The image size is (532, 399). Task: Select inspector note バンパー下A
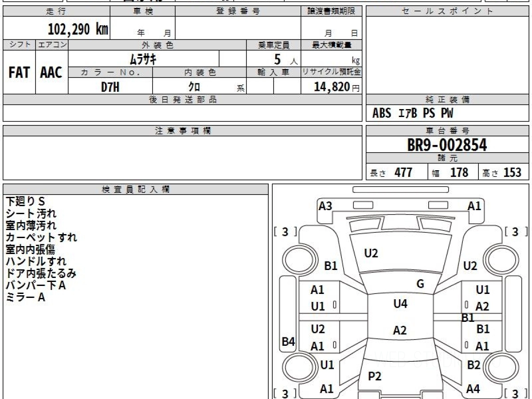coord(35,285)
